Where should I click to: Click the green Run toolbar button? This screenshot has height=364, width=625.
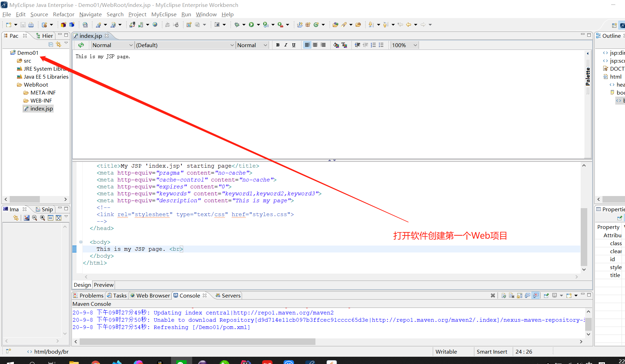[251, 25]
